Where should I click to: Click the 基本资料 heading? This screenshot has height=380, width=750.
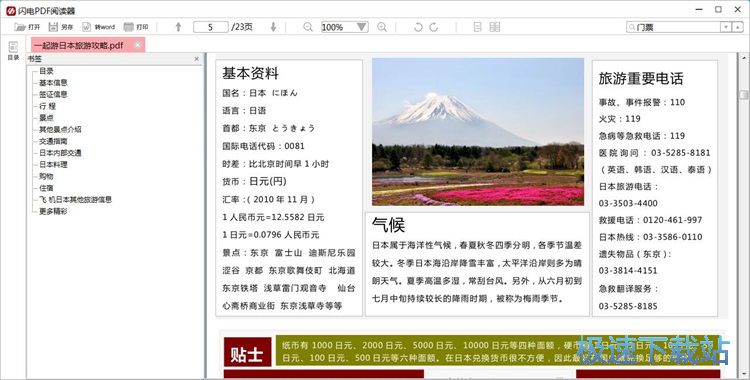(x=250, y=73)
